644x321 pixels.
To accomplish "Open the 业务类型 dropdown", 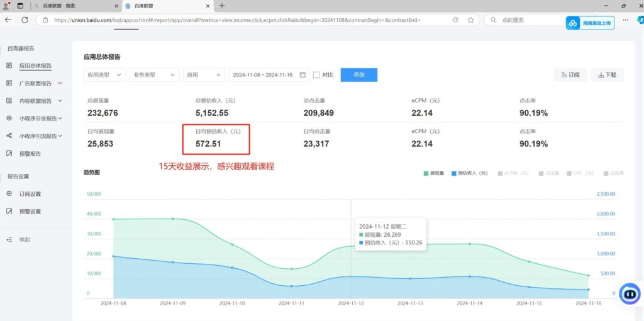I will tap(154, 75).
